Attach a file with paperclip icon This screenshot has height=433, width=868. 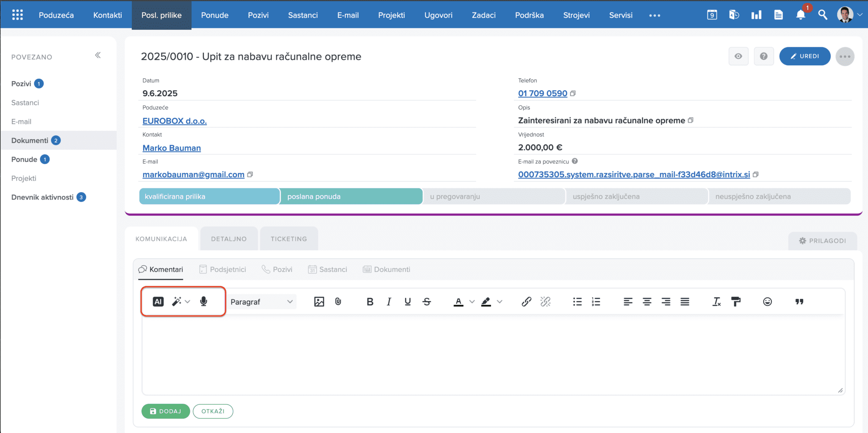(338, 302)
